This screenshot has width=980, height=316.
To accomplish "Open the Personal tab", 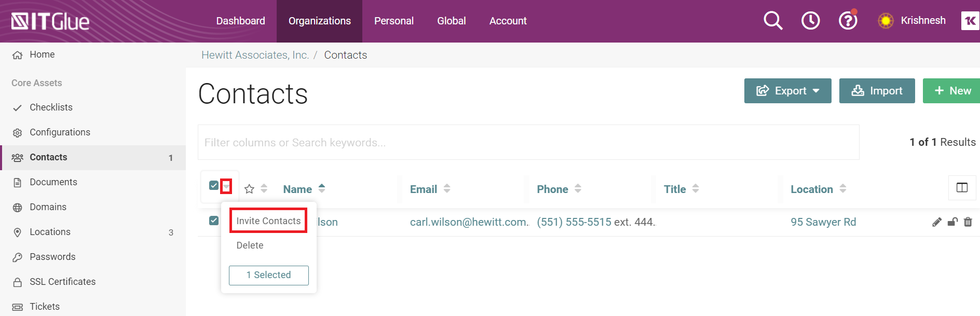I will [394, 21].
